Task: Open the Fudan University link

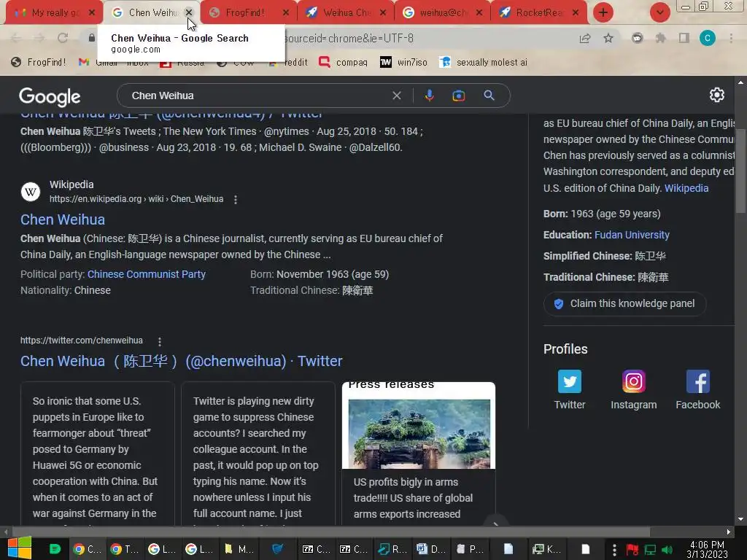Action: tap(632, 235)
